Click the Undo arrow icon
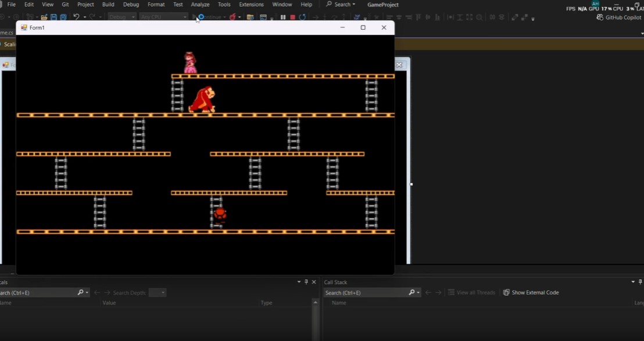Screen dimensions: 644x341 tap(76, 17)
